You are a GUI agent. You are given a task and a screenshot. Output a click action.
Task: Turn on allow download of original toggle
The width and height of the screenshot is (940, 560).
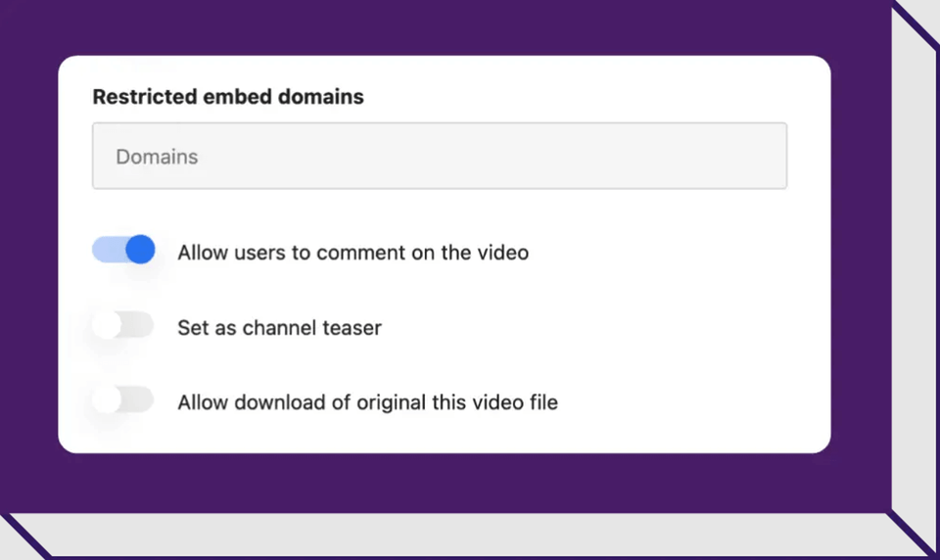point(123,399)
